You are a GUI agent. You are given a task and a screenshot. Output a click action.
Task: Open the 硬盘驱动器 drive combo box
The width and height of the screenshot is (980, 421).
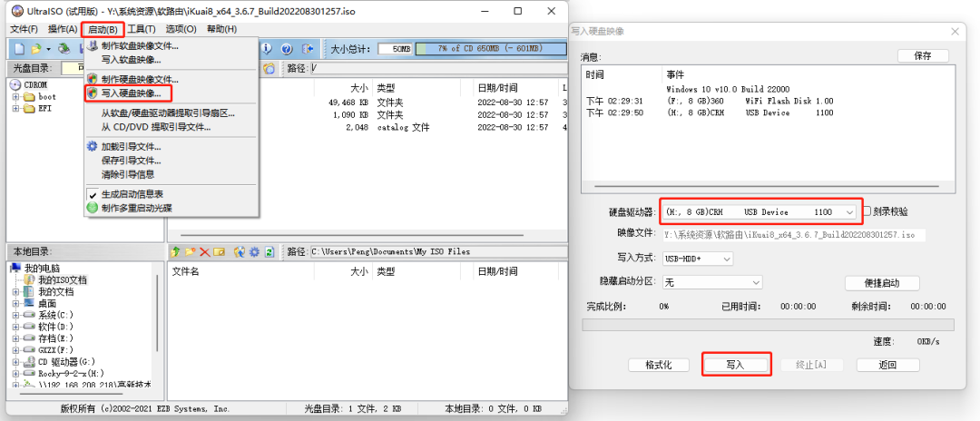click(x=760, y=212)
